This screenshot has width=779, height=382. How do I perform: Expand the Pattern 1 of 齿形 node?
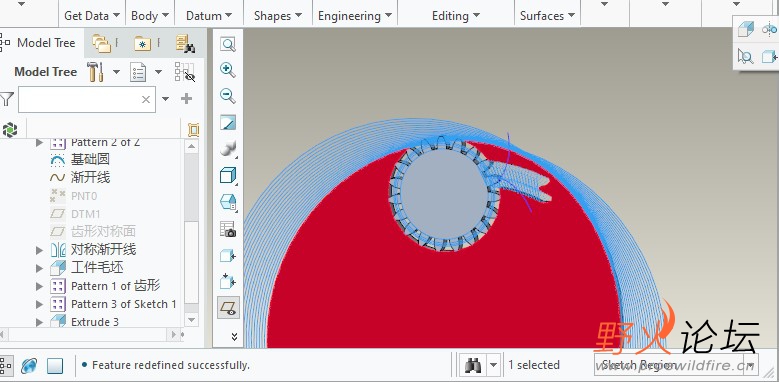(40, 286)
